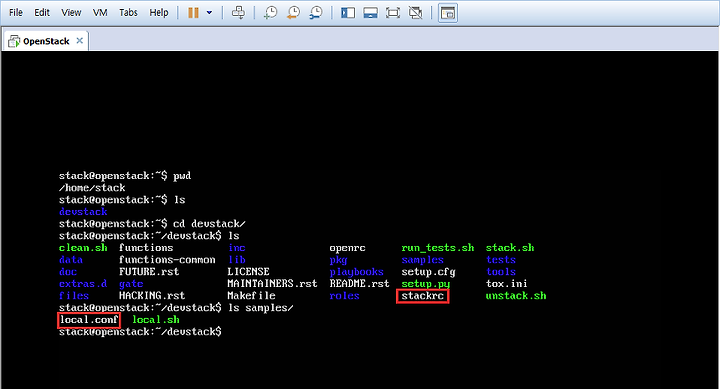
Task: Click the Makefile file name
Action: 251,296
